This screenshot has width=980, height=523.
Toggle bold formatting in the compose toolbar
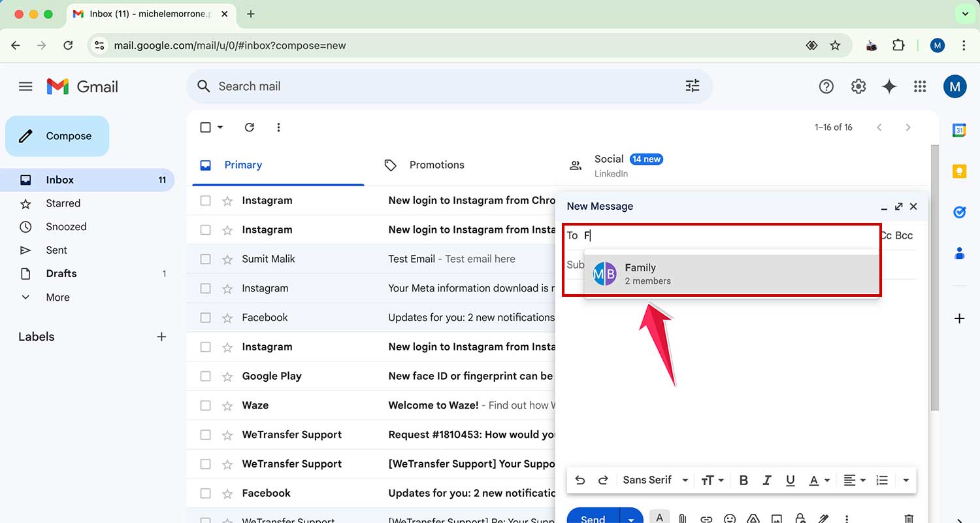[743, 480]
